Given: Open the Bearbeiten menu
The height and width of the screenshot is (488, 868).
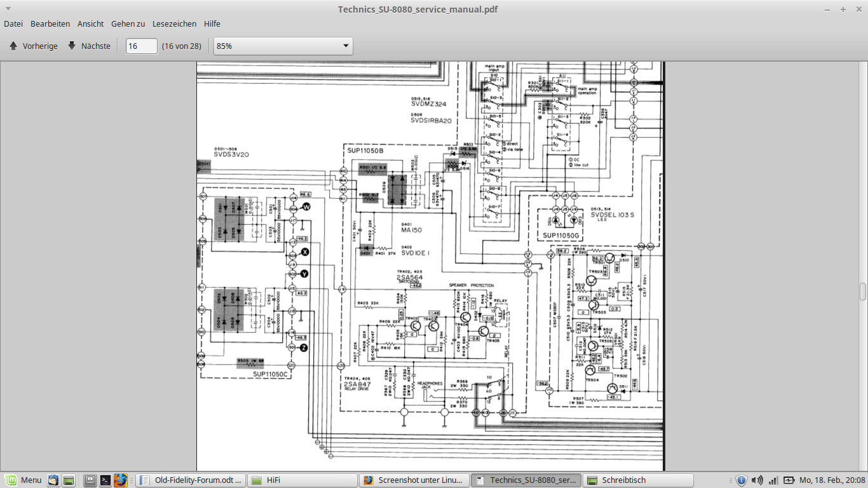Looking at the screenshot, I should (50, 24).
